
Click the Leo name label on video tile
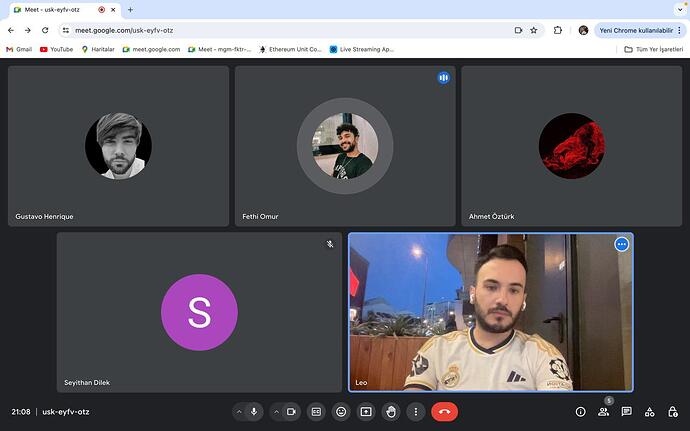[361, 383]
